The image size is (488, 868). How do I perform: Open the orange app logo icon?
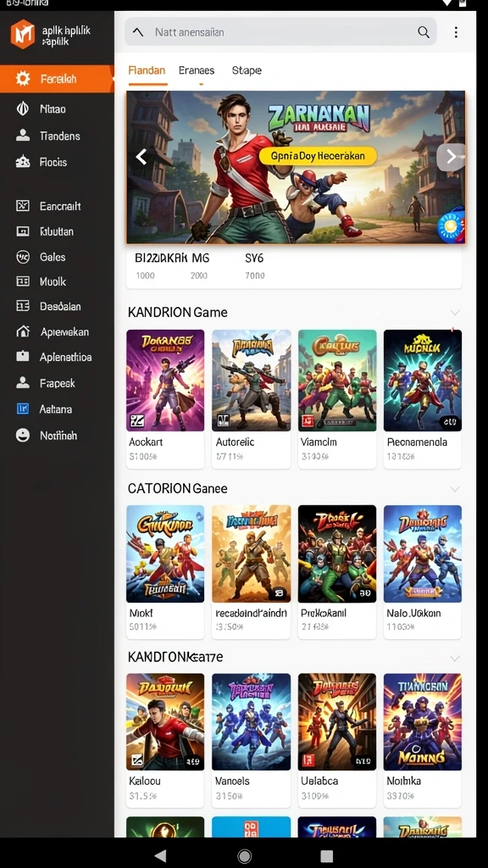[x=23, y=33]
